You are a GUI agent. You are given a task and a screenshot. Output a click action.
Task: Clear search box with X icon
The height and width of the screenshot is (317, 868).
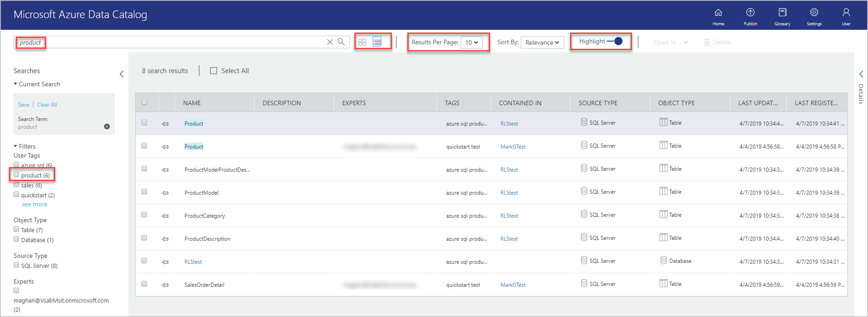click(x=330, y=42)
